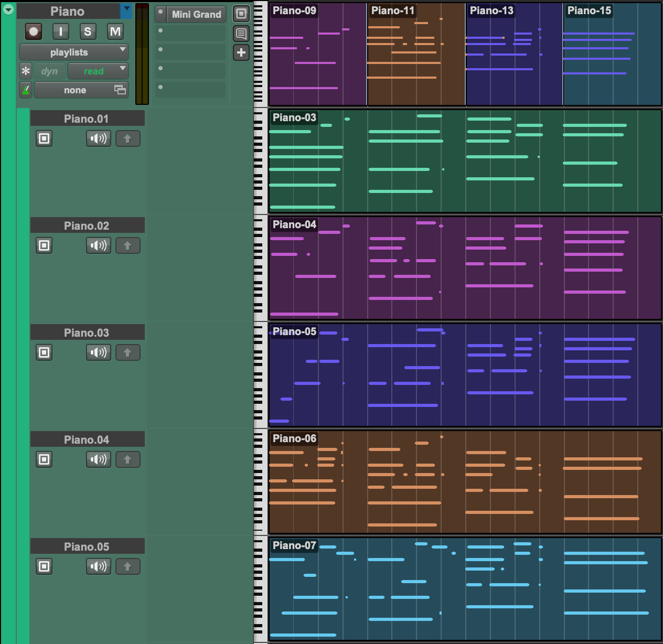Enable input monitoring on Piano track
Viewport: 663px width, 644px height.
tap(61, 31)
